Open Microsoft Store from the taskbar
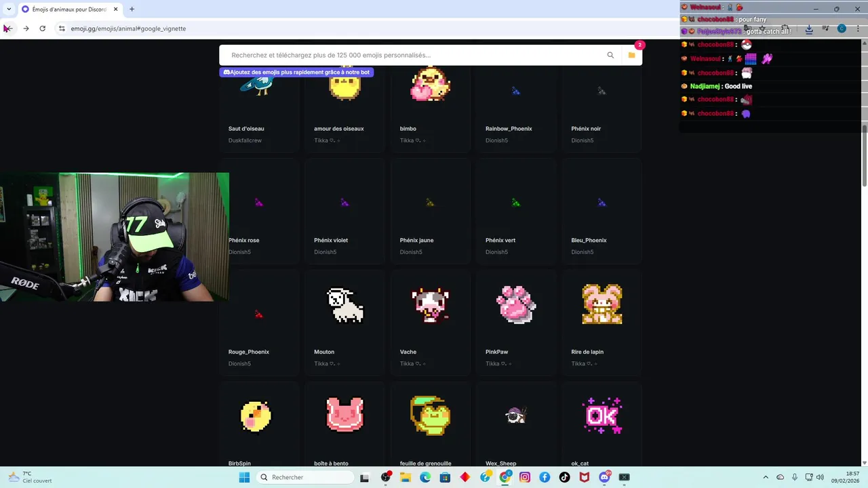The width and height of the screenshot is (868, 488). click(x=446, y=477)
